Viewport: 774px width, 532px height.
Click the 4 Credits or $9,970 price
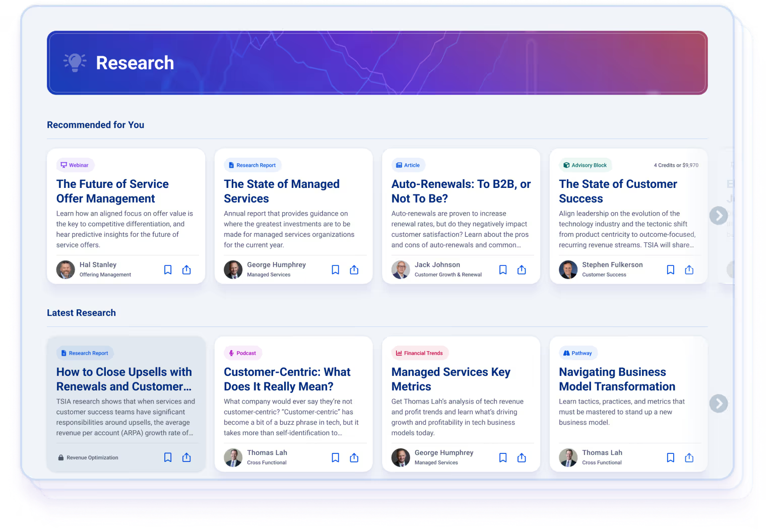click(x=676, y=165)
